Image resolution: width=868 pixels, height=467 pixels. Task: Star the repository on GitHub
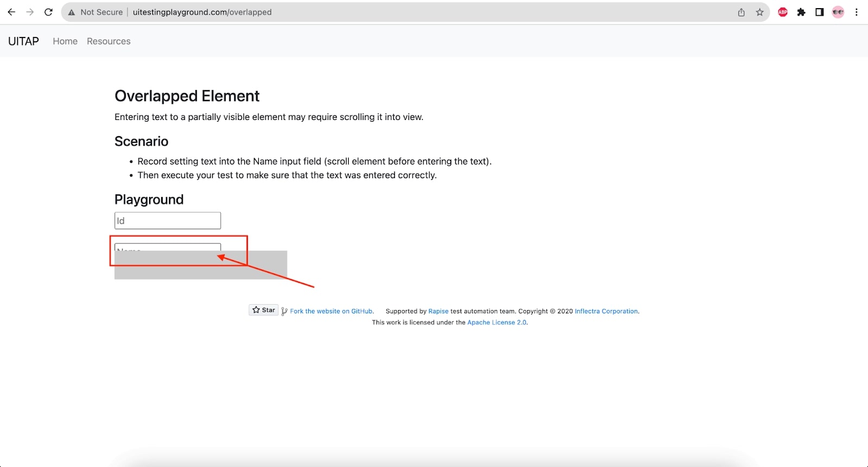(x=264, y=310)
